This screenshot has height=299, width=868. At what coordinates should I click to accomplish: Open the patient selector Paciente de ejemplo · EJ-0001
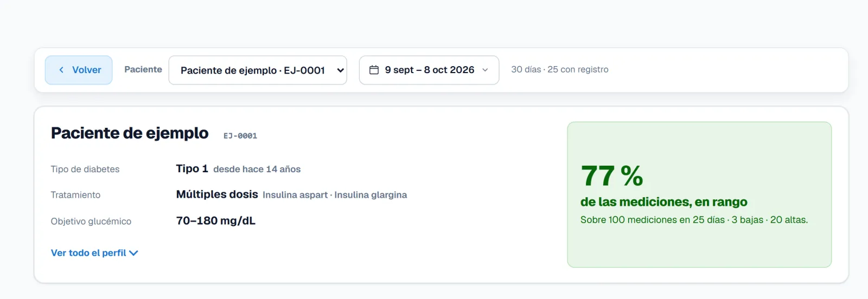point(258,70)
